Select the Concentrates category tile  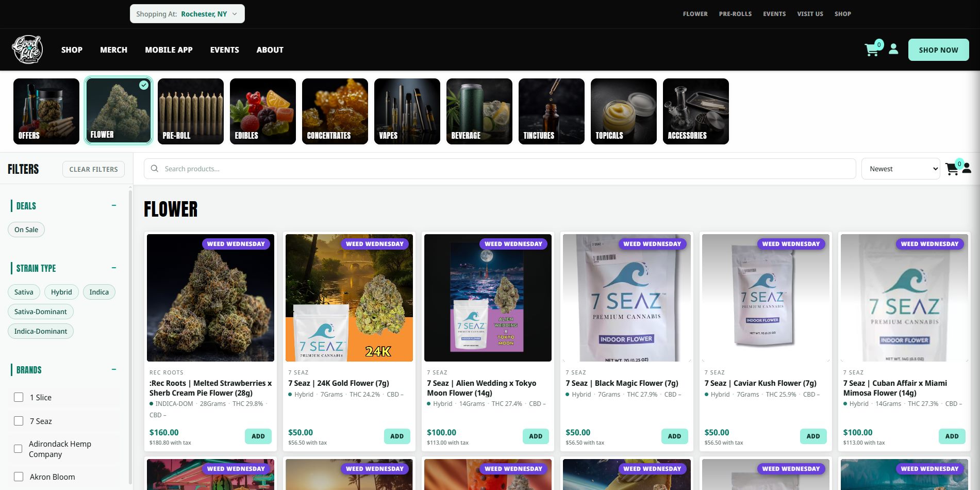click(335, 111)
